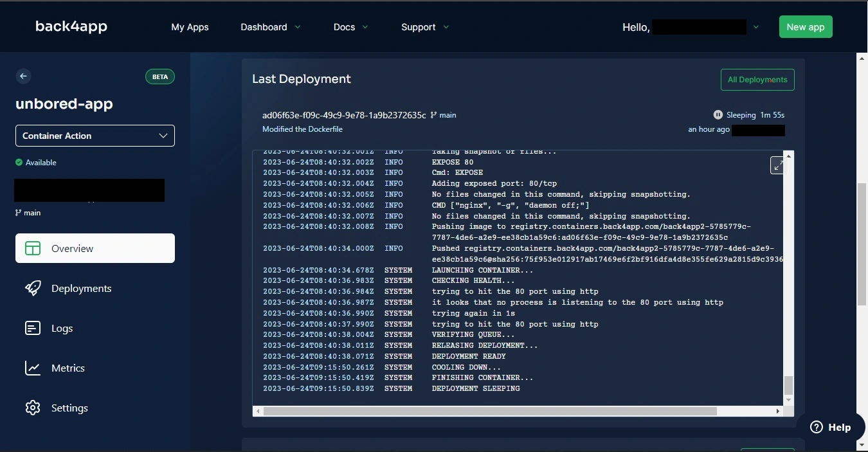
Task: Click the back4app logo
Action: point(71,26)
